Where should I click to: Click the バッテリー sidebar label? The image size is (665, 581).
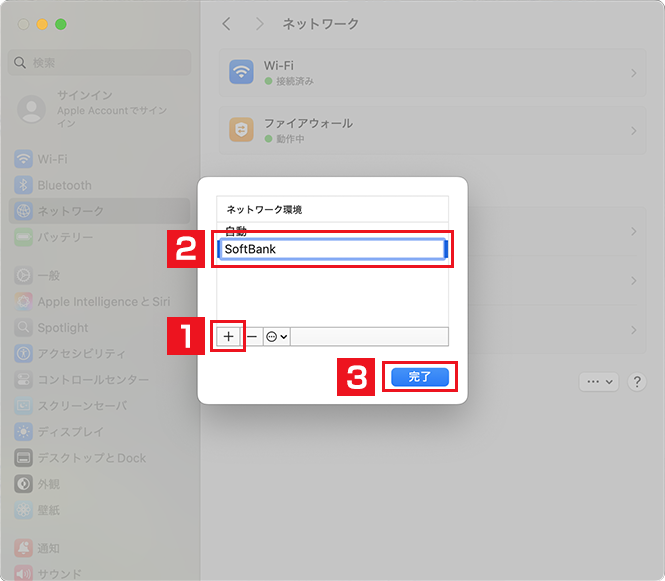coord(65,237)
